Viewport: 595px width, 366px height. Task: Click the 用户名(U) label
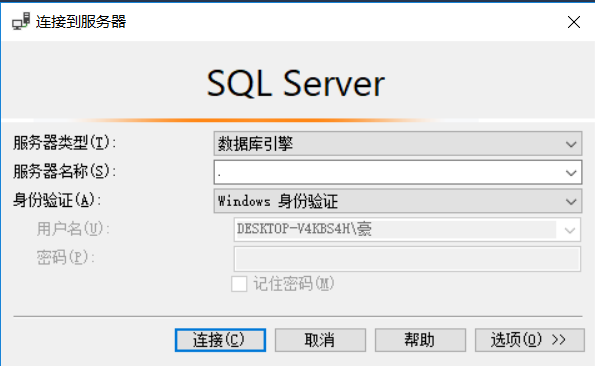click(73, 229)
